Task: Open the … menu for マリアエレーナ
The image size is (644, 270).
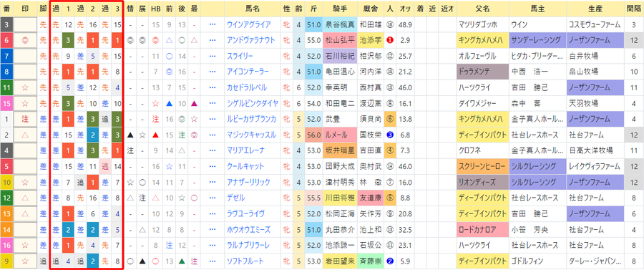Action: coord(213,150)
